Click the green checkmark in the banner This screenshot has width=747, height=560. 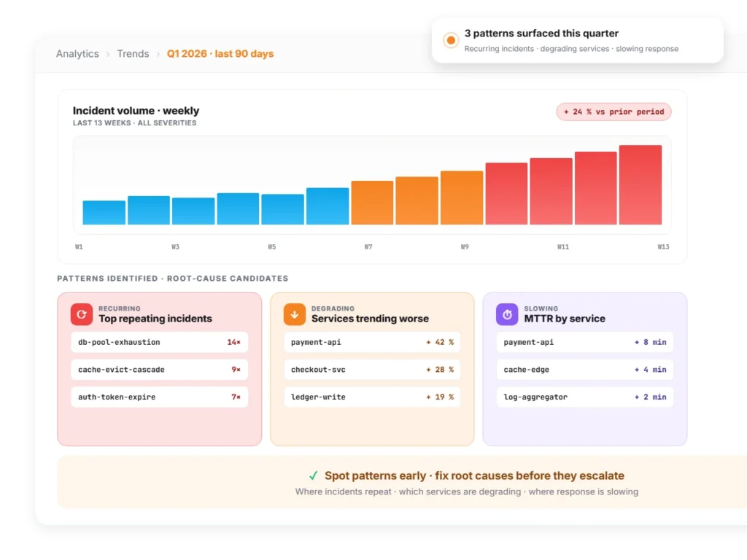click(314, 475)
